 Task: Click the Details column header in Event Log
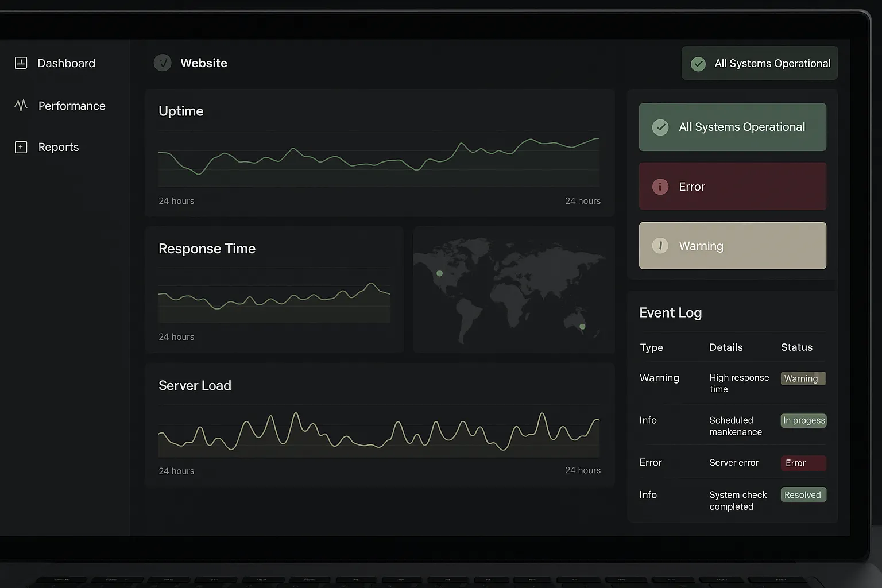726,347
